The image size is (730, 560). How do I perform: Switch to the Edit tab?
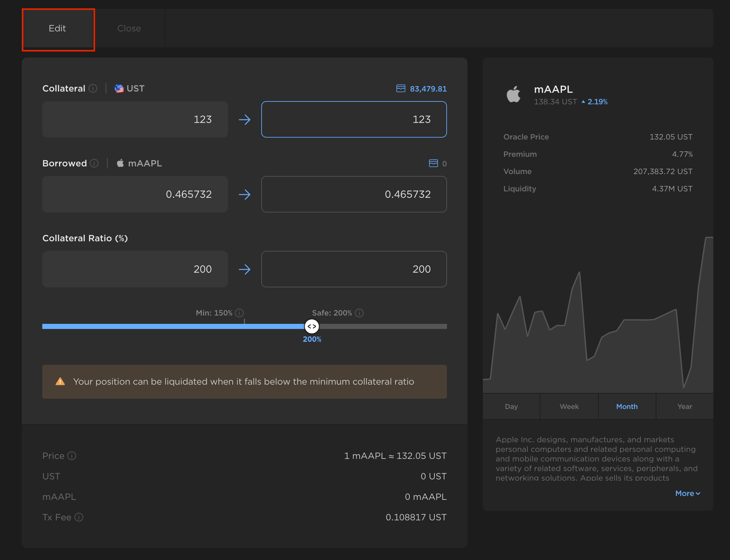tap(57, 28)
